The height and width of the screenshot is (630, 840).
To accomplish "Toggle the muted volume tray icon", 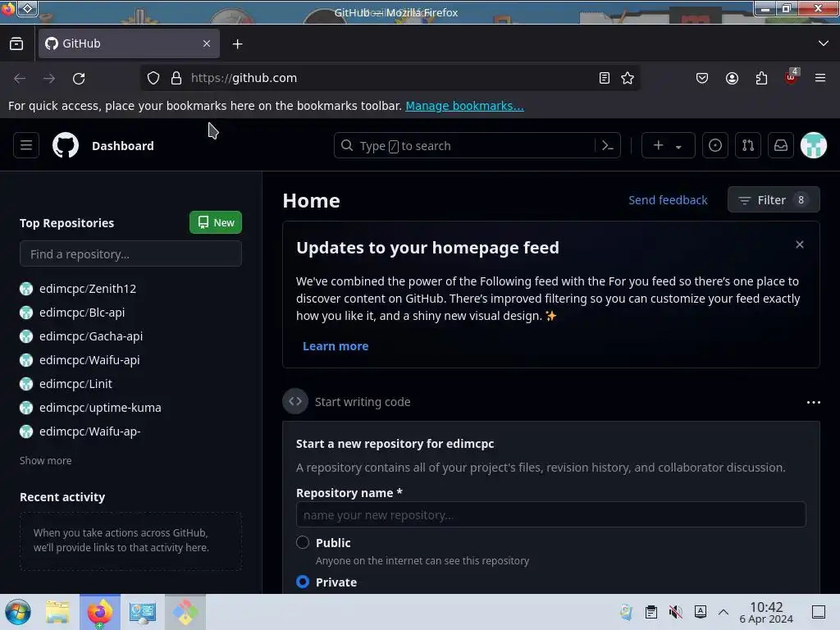I will pyautogui.click(x=676, y=612).
